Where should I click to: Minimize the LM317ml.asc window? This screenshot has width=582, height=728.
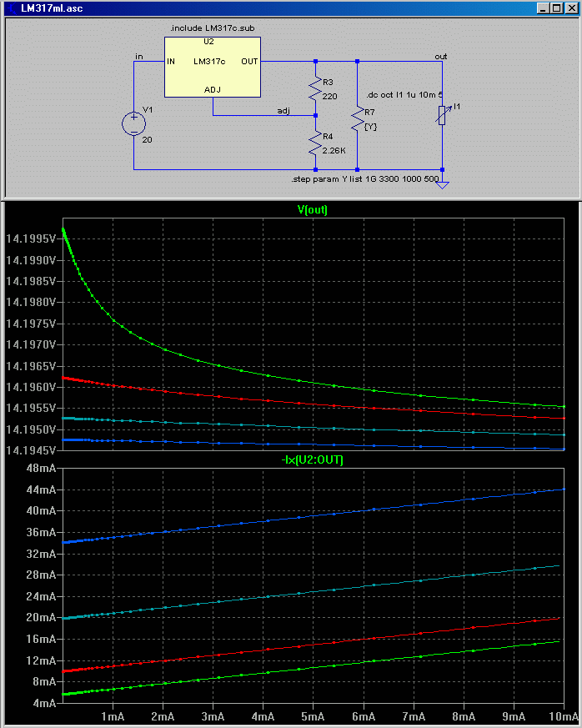pyautogui.click(x=543, y=8)
